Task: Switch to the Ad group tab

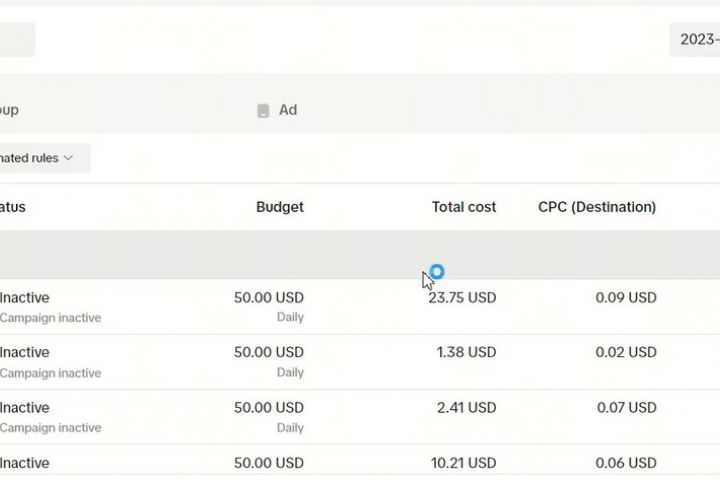Action: [10, 110]
